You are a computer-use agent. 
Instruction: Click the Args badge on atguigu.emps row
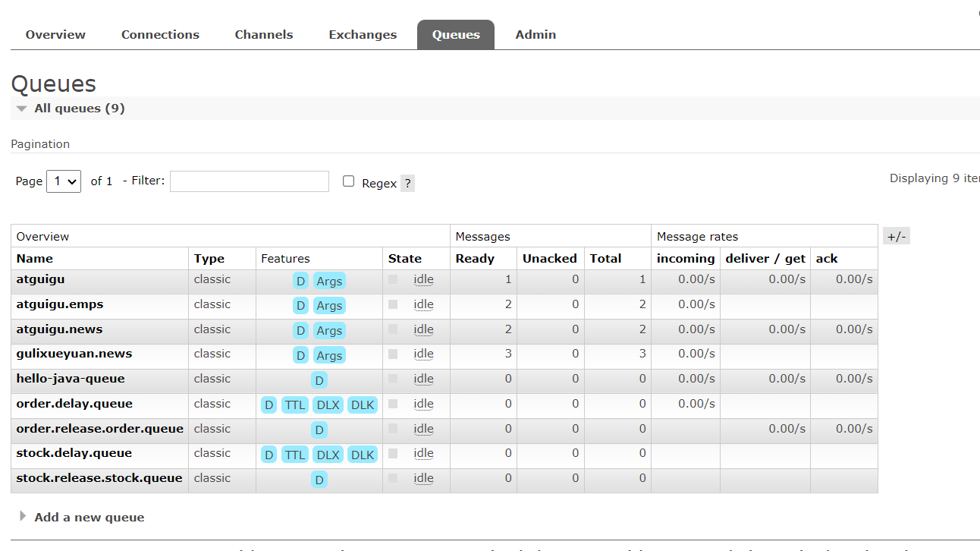coord(329,306)
